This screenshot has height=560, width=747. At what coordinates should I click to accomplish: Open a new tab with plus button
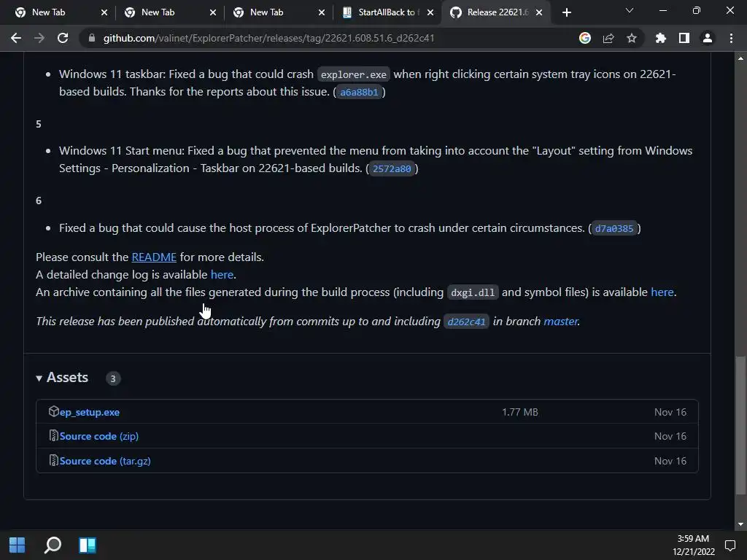pos(566,12)
